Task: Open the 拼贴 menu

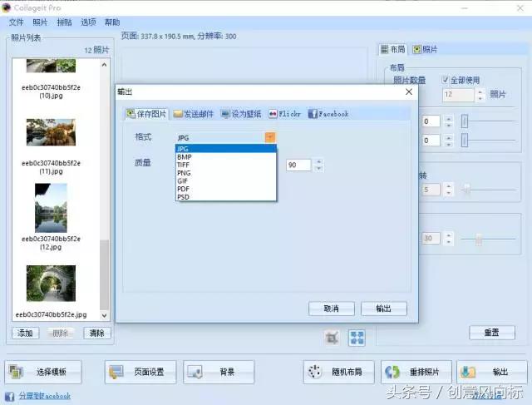Action: (64, 22)
